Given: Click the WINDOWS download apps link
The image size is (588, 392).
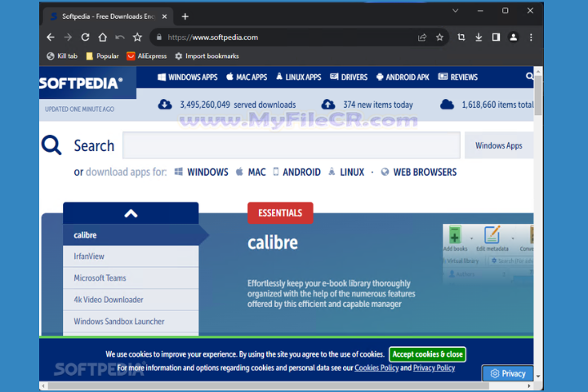Looking at the screenshot, I should (202, 172).
